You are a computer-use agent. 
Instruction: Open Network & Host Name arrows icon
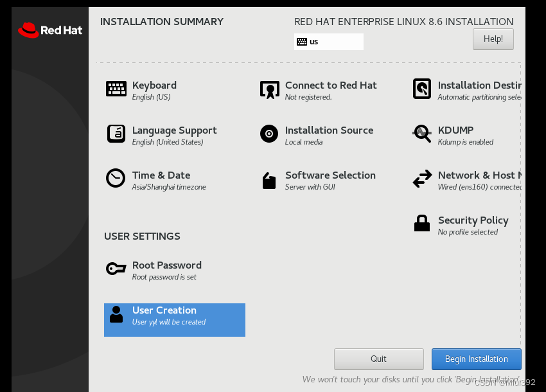point(422,179)
